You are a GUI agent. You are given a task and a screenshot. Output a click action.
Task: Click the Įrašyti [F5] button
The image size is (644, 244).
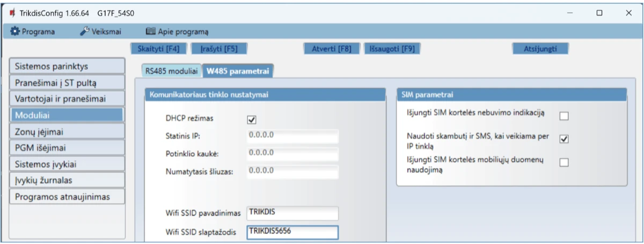(215, 49)
